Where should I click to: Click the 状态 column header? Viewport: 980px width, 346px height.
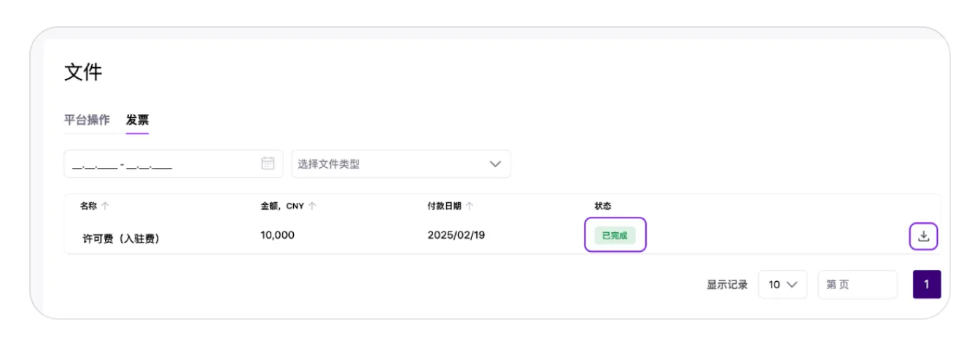603,207
